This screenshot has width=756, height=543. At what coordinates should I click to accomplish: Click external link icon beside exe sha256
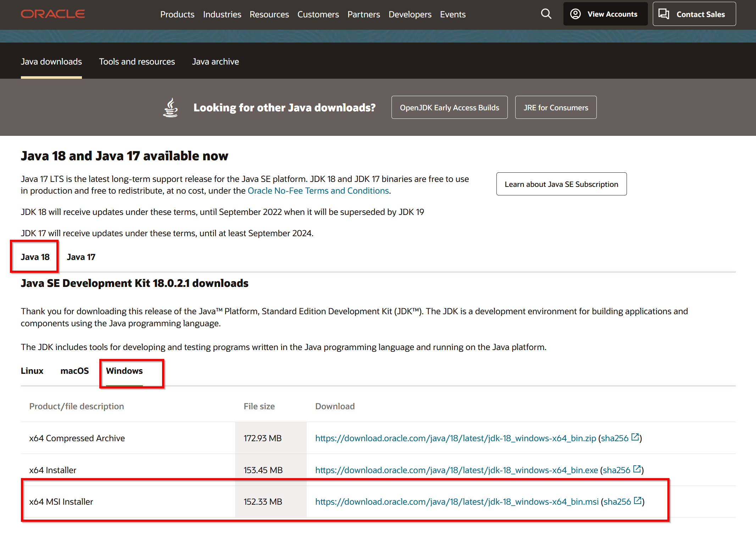(x=637, y=469)
